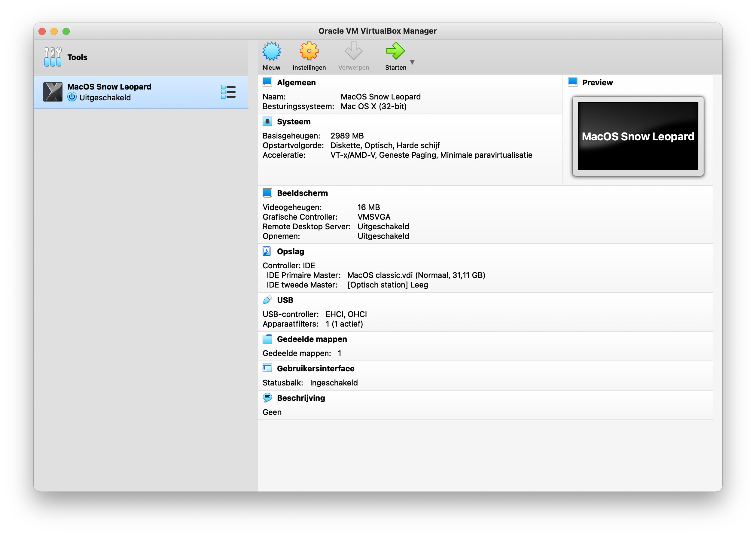
Task: Click EHCI, OHCI controller value
Action: [346, 314]
